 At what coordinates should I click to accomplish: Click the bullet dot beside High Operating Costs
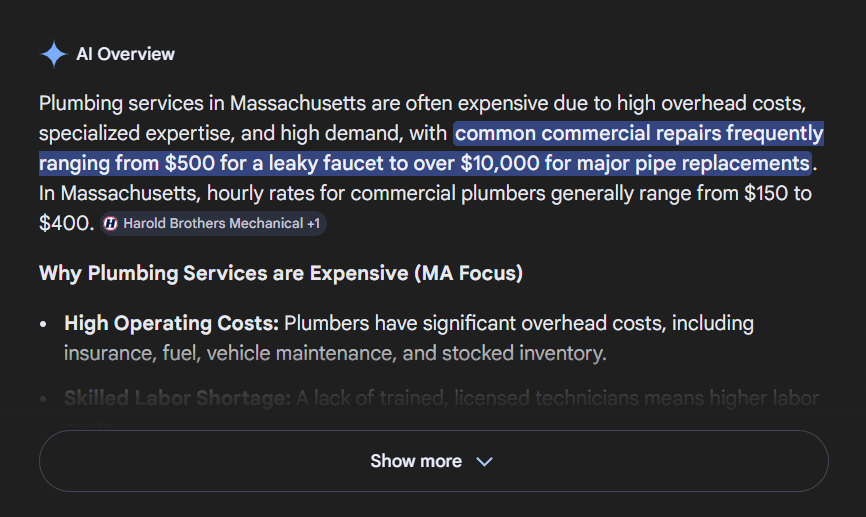point(44,325)
